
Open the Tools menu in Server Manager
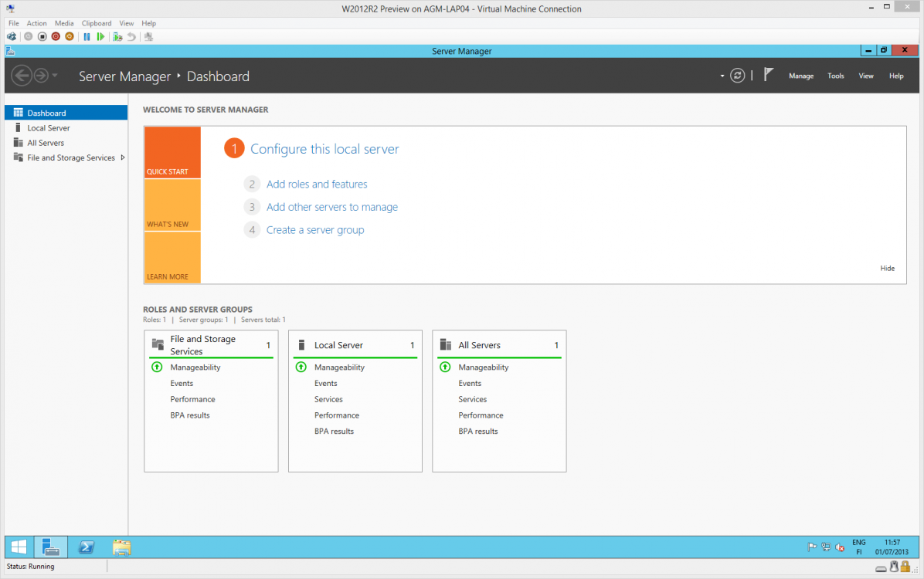click(836, 76)
